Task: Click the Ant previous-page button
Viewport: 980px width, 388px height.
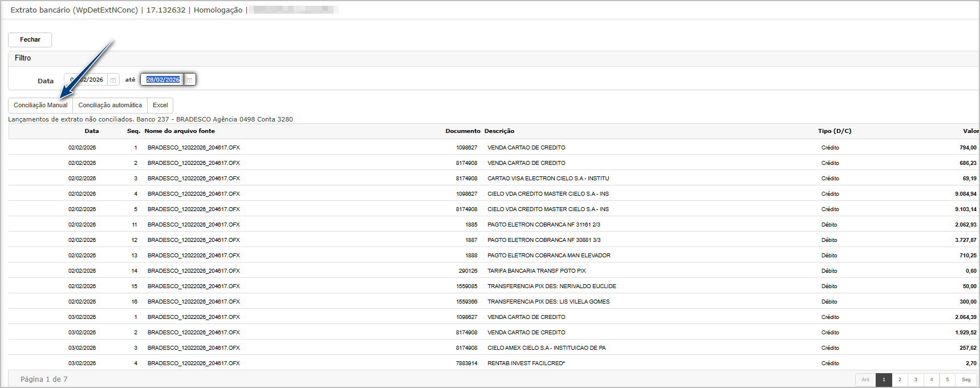Action: [x=865, y=379]
